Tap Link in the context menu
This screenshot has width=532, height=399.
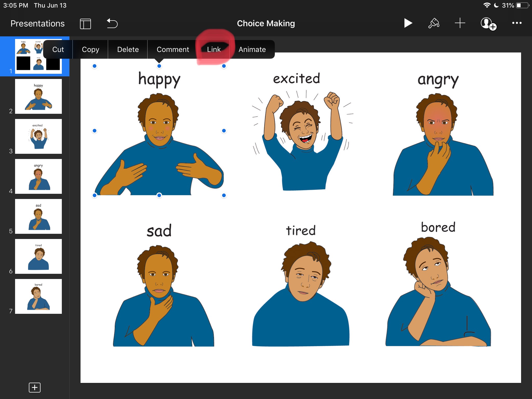tap(214, 49)
